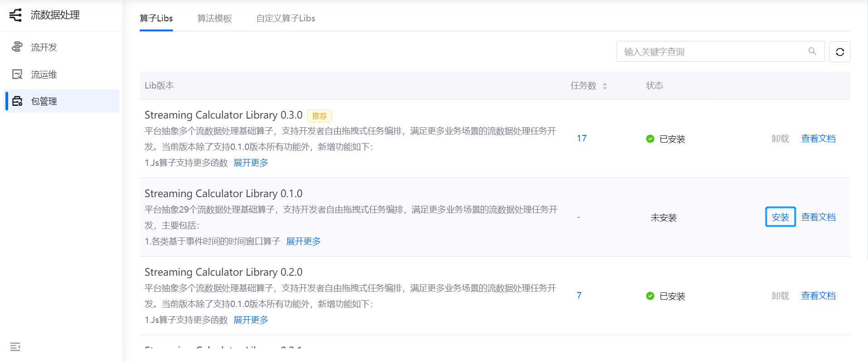Click 安装 for Library 0.1.0
The image size is (868, 362).
pos(780,217)
